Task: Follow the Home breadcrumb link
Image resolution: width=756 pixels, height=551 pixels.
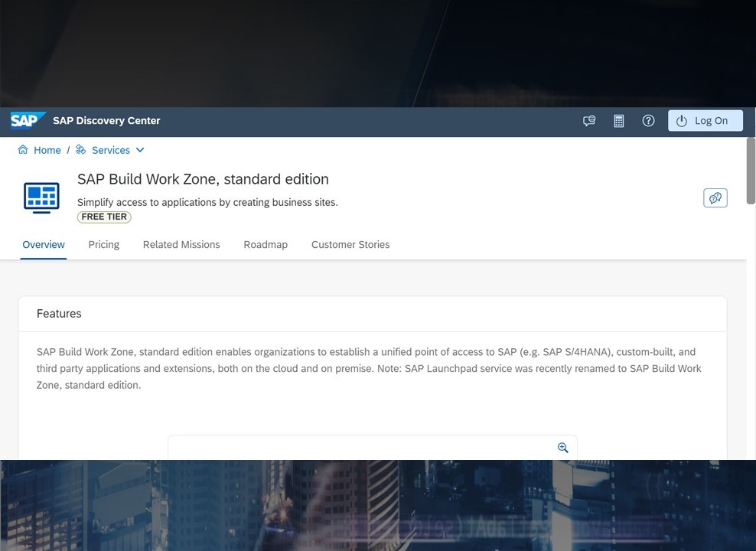Action: click(47, 150)
